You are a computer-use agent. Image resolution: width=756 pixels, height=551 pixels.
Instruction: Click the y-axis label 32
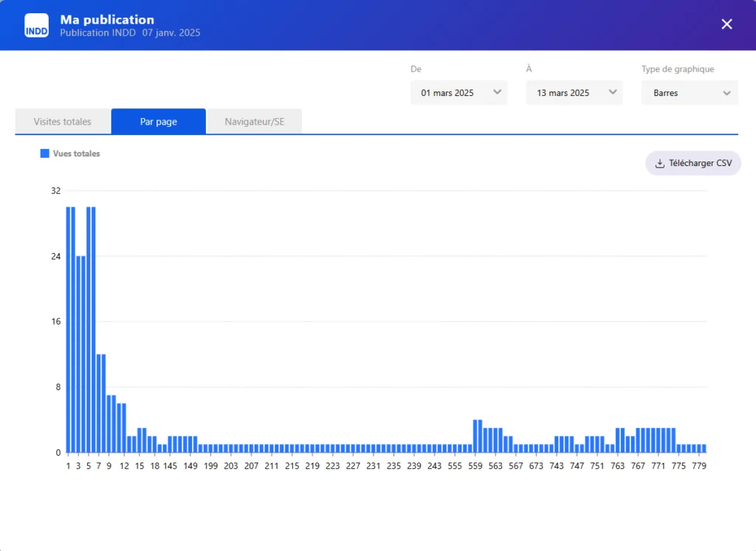point(56,191)
